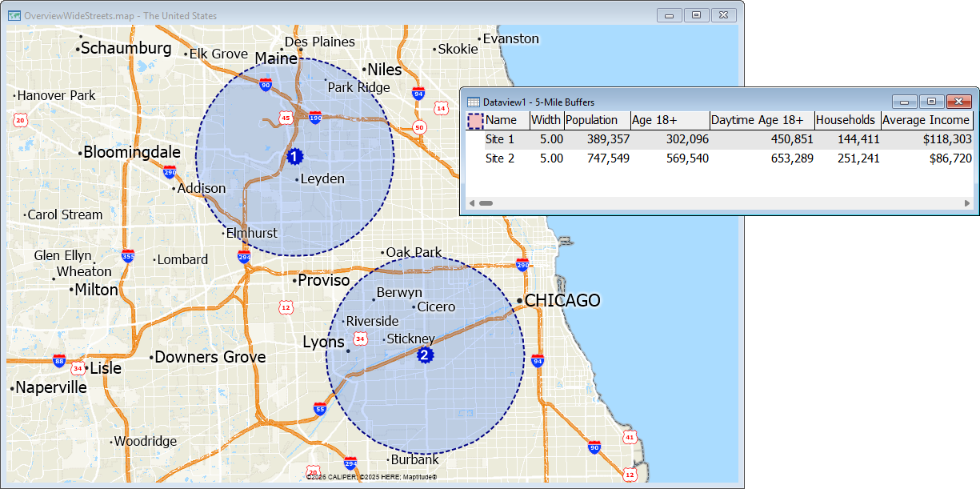Click the I-355 highway shield
Viewport: 980px width, 489px height.
point(128,256)
